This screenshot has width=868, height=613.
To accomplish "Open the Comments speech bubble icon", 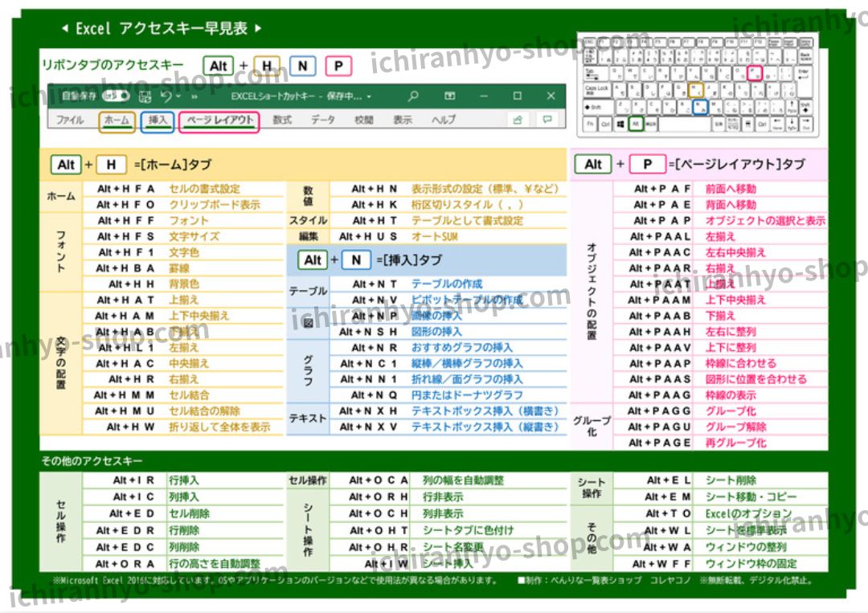I will pos(547,120).
